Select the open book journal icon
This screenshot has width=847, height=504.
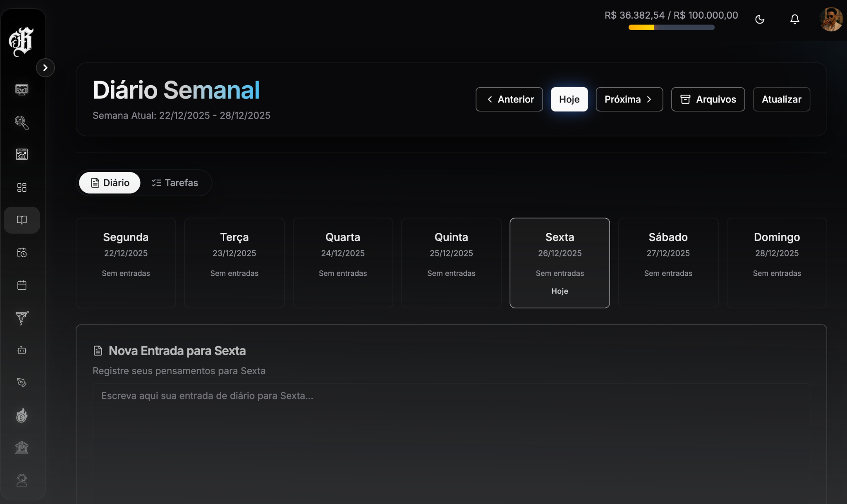coord(22,220)
